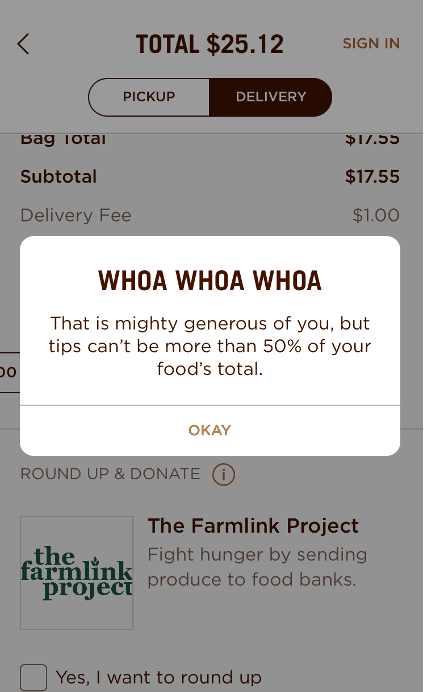
Task: Click the "Fight hunger" description text
Action: 257,567
